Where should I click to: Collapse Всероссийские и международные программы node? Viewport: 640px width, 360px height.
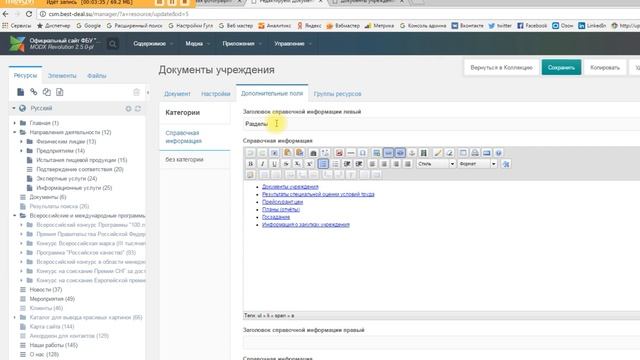(15, 216)
